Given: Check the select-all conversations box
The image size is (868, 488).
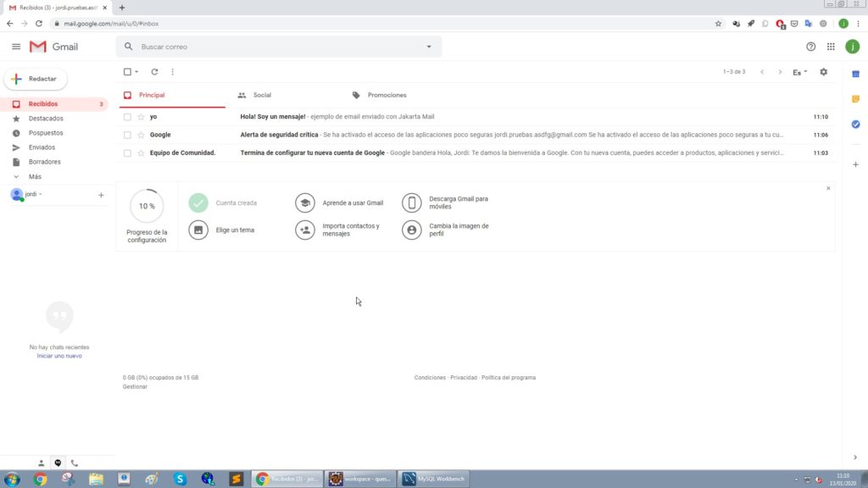Looking at the screenshot, I should click(126, 71).
